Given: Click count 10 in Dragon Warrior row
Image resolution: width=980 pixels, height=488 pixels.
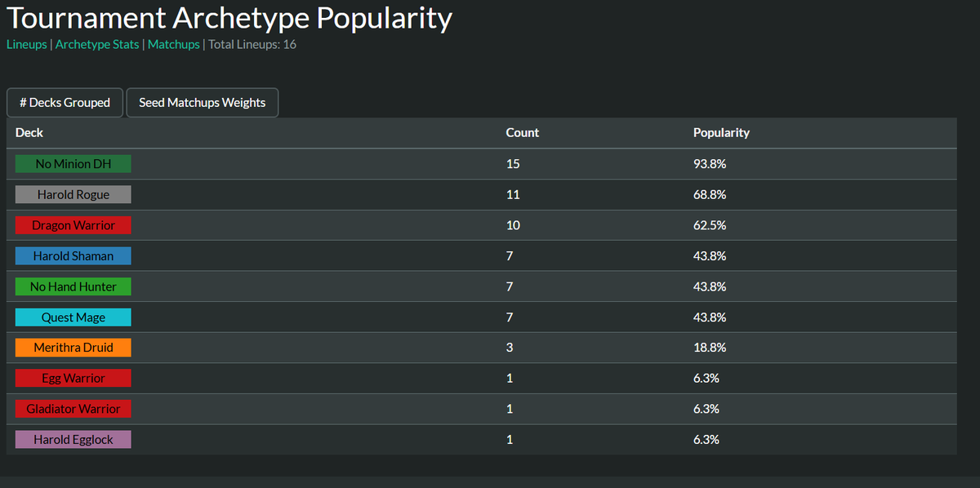Looking at the screenshot, I should (513, 225).
